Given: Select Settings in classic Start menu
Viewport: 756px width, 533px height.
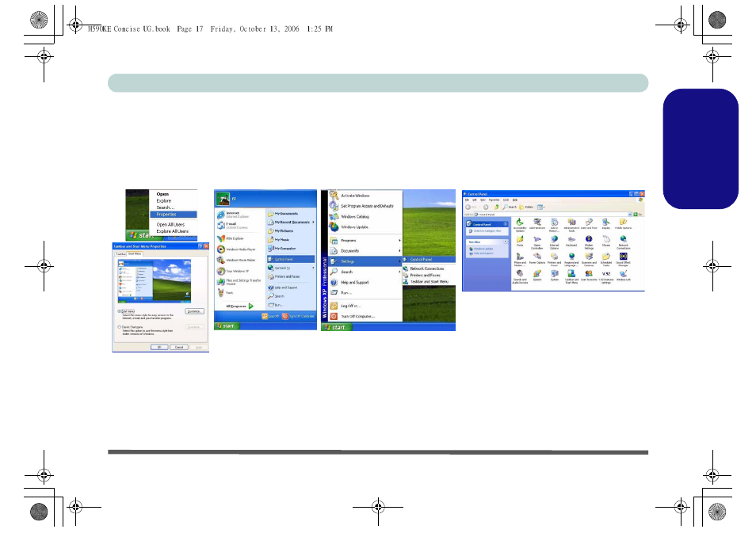Looking at the screenshot, I should pos(365,261).
